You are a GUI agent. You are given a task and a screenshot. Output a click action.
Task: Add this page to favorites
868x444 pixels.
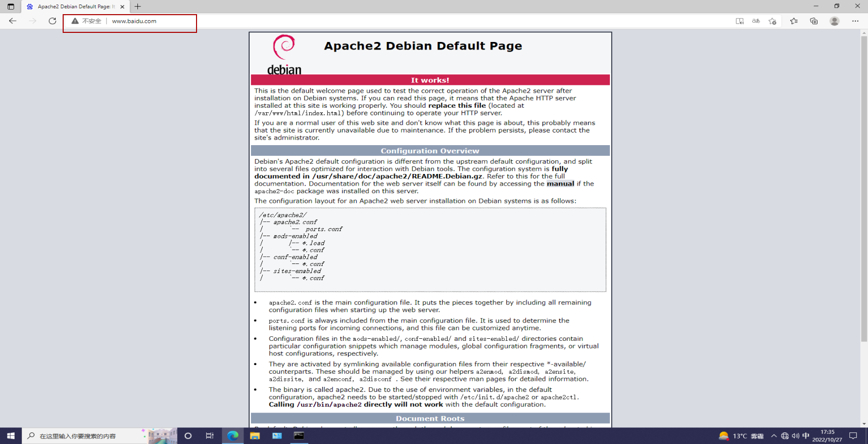coord(773,21)
